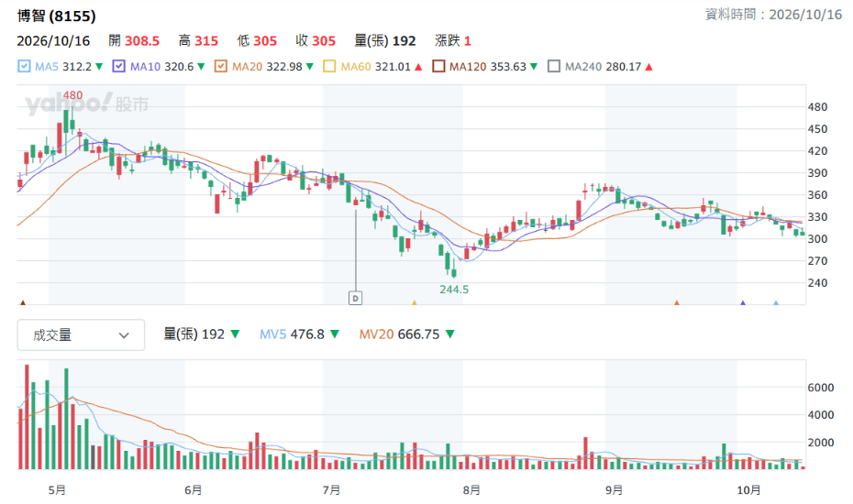
Task: Click the dark red triangle marker near May
Action: pyautogui.click(x=23, y=302)
